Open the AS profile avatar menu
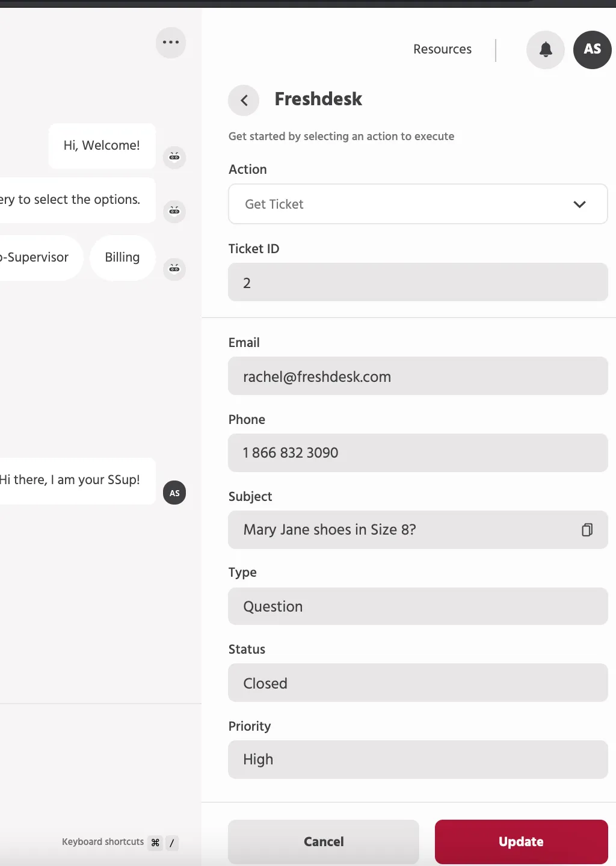 click(593, 50)
